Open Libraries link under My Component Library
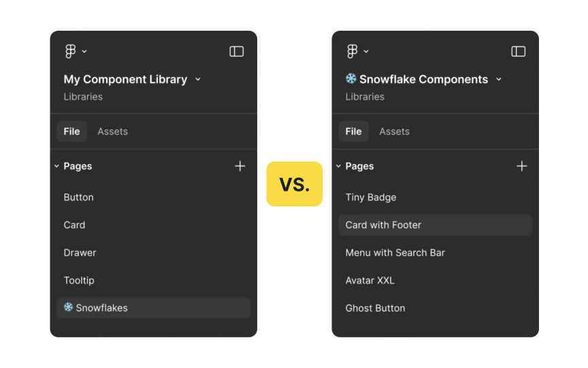The image size is (588, 368). click(x=83, y=97)
